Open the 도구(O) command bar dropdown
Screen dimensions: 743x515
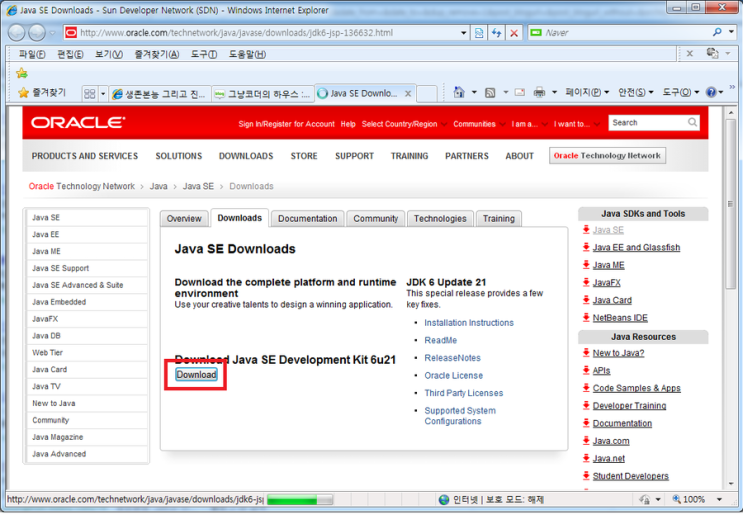(x=680, y=92)
